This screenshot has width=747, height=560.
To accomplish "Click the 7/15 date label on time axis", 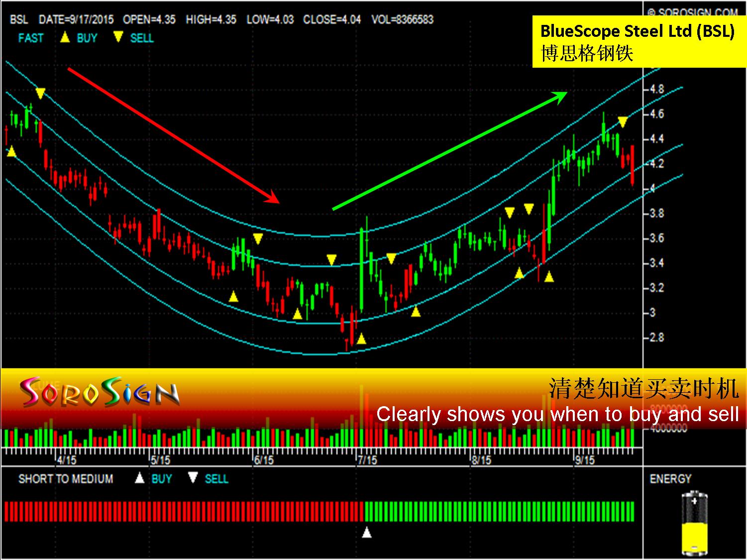I will pos(367,460).
